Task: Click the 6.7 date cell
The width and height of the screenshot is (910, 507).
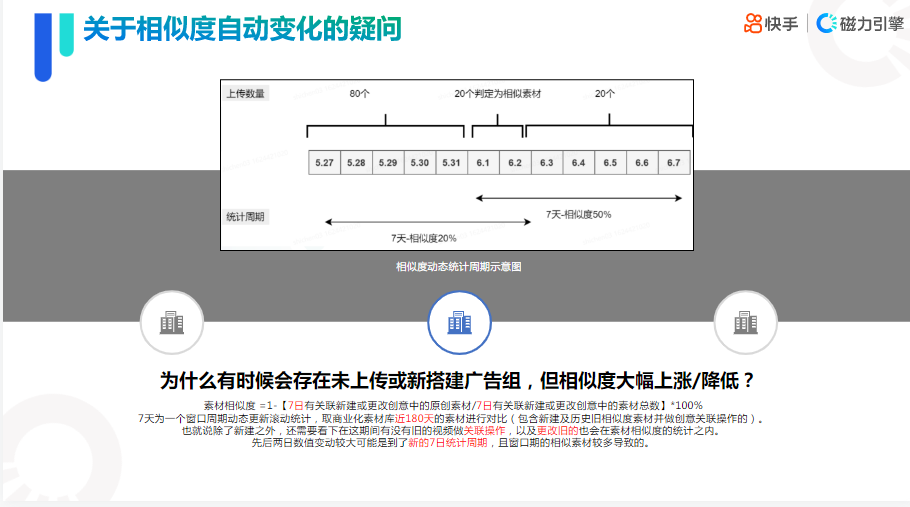Action: coord(673,162)
